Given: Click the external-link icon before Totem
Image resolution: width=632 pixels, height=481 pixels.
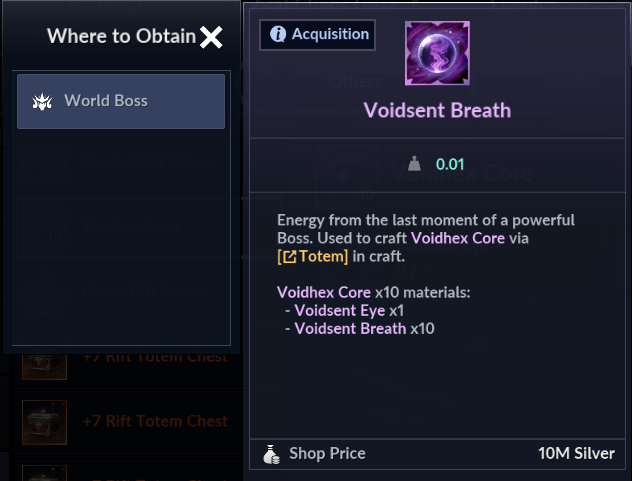Looking at the screenshot, I should 290,257.
